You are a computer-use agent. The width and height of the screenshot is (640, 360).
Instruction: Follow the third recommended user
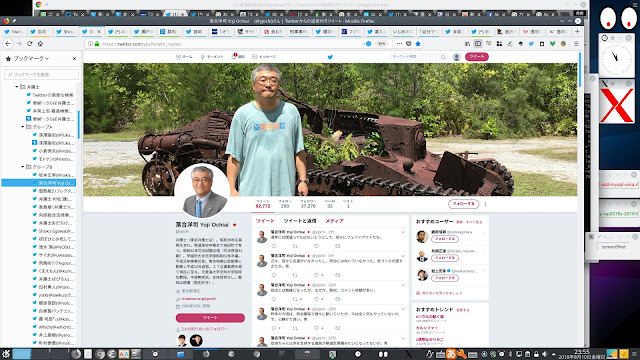(x=444, y=278)
